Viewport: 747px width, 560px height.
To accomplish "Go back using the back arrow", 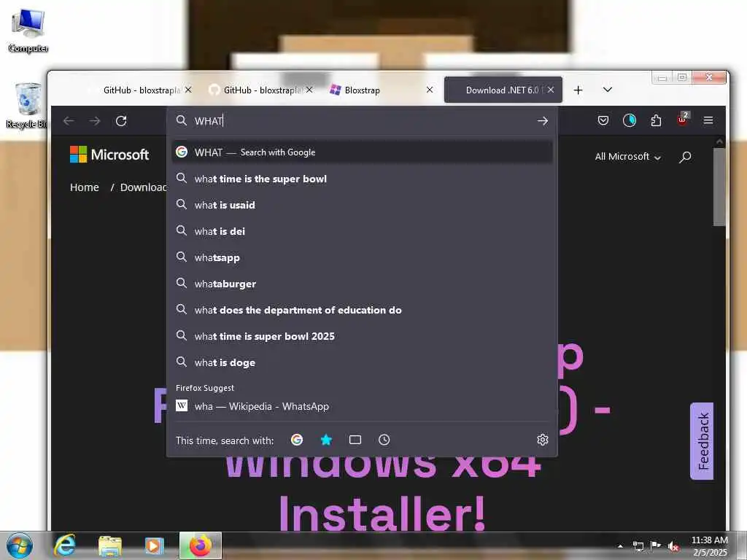I will click(69, 121).
